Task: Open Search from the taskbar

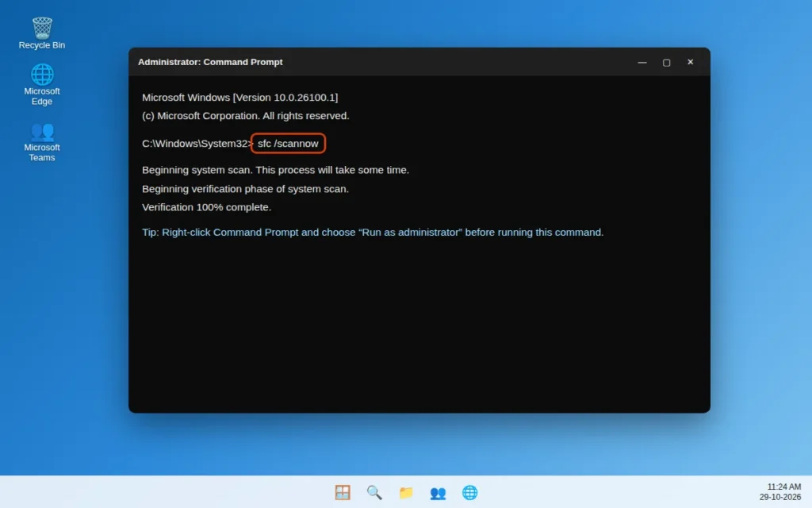Action: (x=374, y=492)
